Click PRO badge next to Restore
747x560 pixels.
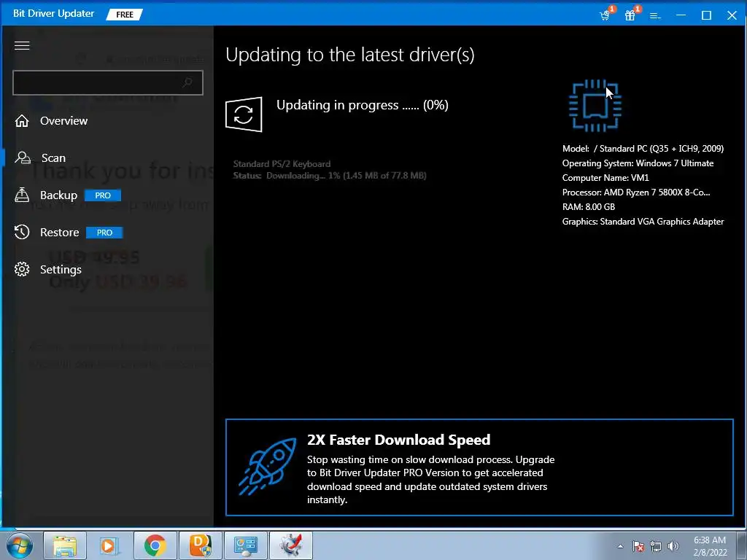(104, 233)
